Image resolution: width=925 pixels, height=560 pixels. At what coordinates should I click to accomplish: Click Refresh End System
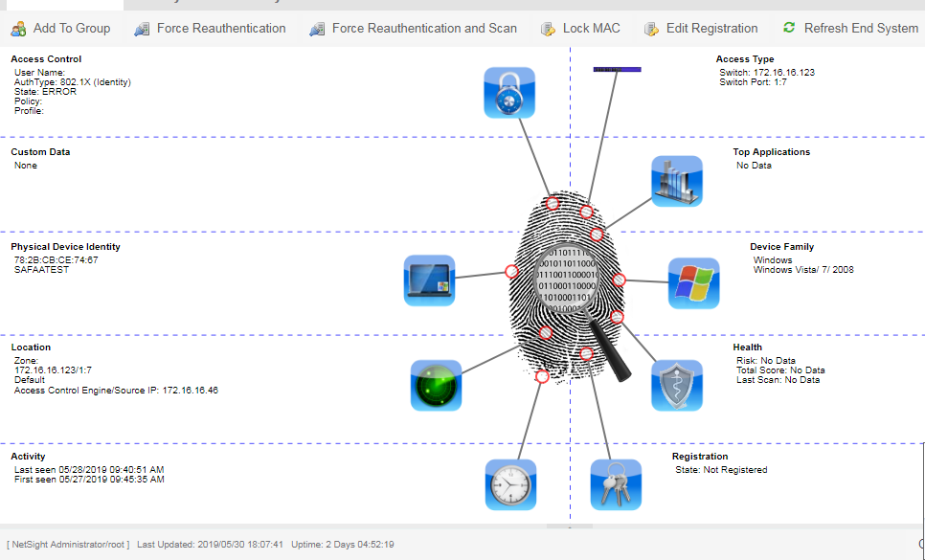(850, 29)
